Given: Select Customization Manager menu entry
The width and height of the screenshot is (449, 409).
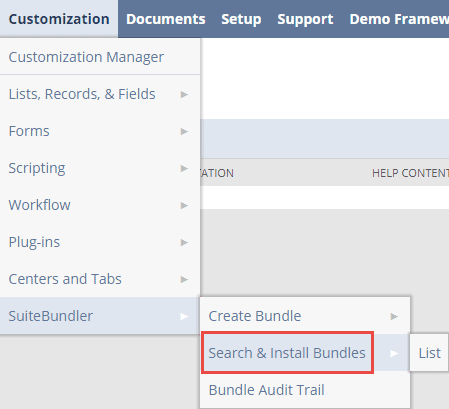Looking at the screenshot, I should [x=100, y=57].
